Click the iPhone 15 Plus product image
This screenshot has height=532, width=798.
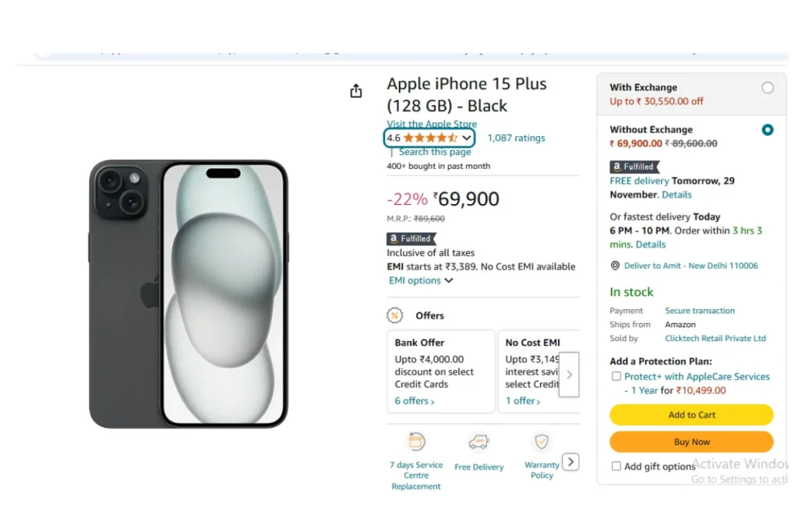[189, 294]
